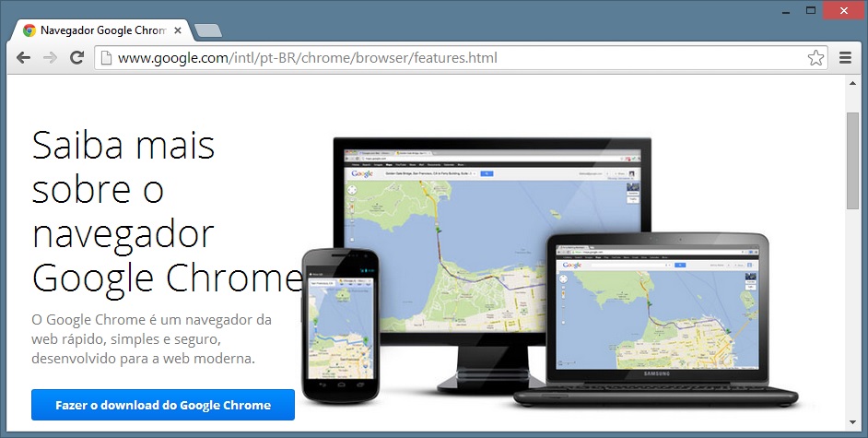Screen dimensions: 868x438
Task: Select the Navegador Google Chrome tab title
Action: point(101,30)
